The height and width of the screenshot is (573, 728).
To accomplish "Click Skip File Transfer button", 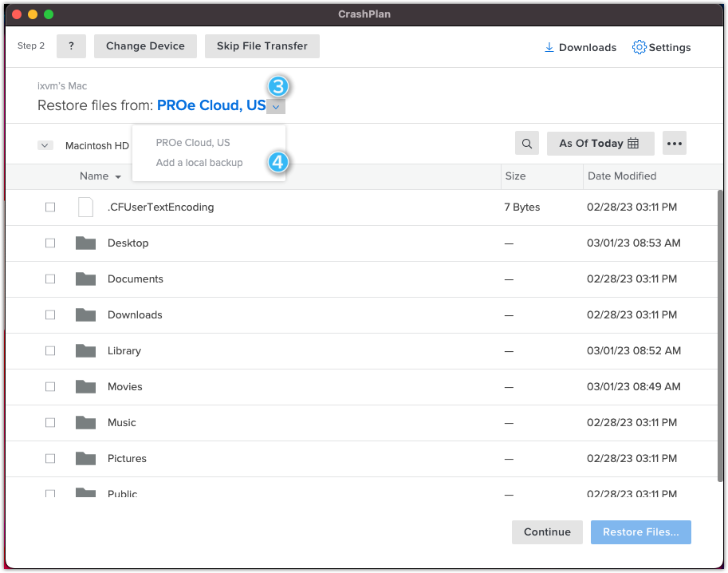I will click(262, 46).
